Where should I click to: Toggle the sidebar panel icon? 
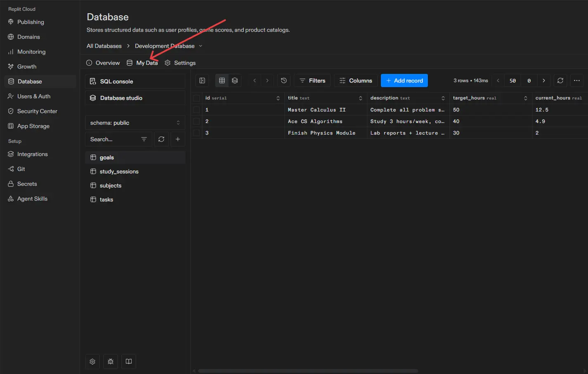(x=202, y=80)
